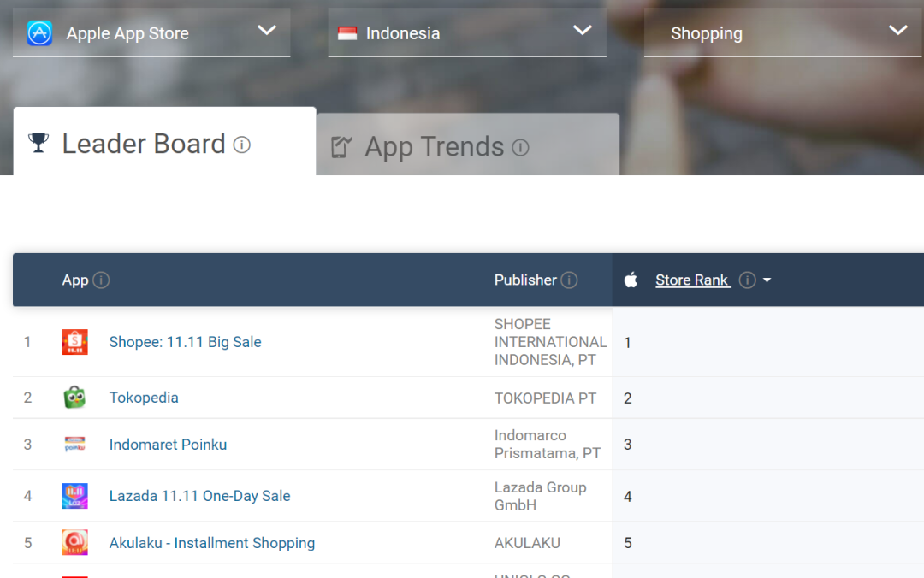924x578 pixels.
Task: Open the Apple App Store dropdown
Action: click(267, 31)
